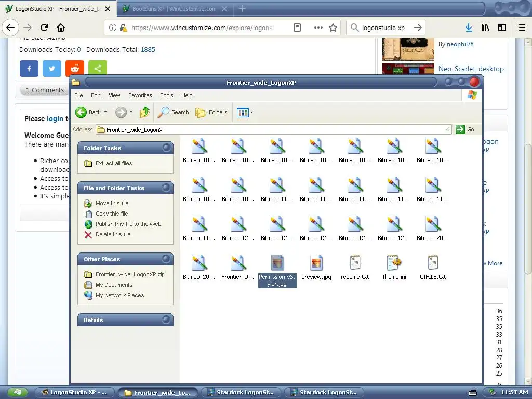Click Extract all files
532x399 pixels.
click(x=114, y=163)
